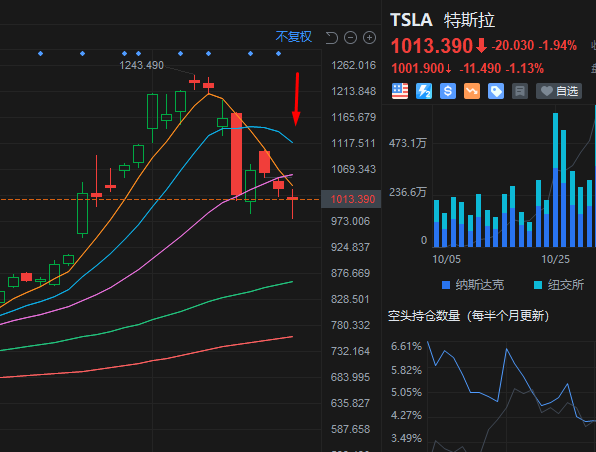Click the blue dollar sign icon
This screenshot has width=596, height=452.
point(448,91)
